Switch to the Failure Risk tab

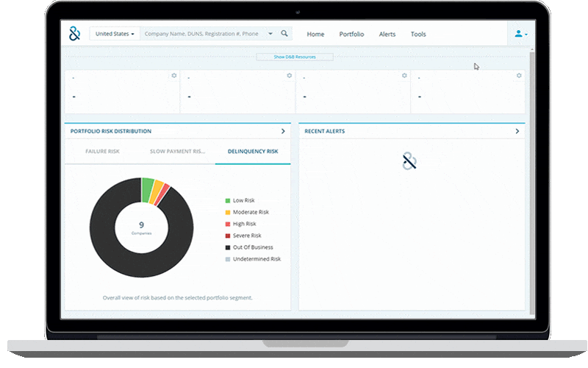(x=102, y=152)
